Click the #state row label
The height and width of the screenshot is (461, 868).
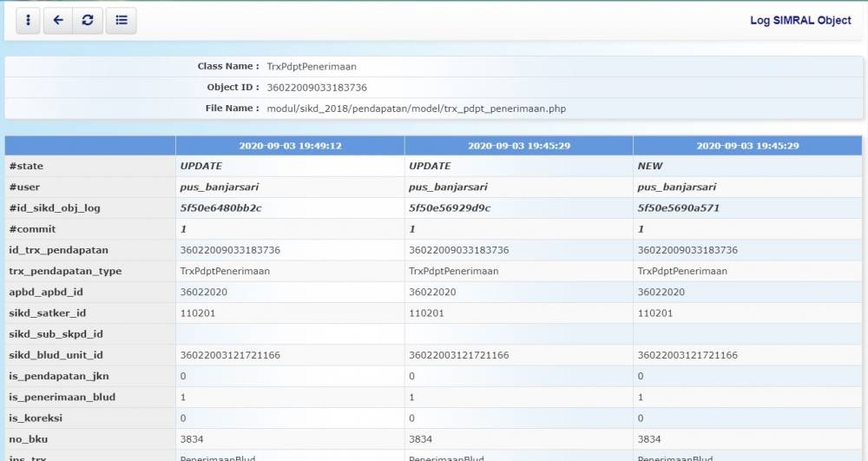click(x=26, y=166)
